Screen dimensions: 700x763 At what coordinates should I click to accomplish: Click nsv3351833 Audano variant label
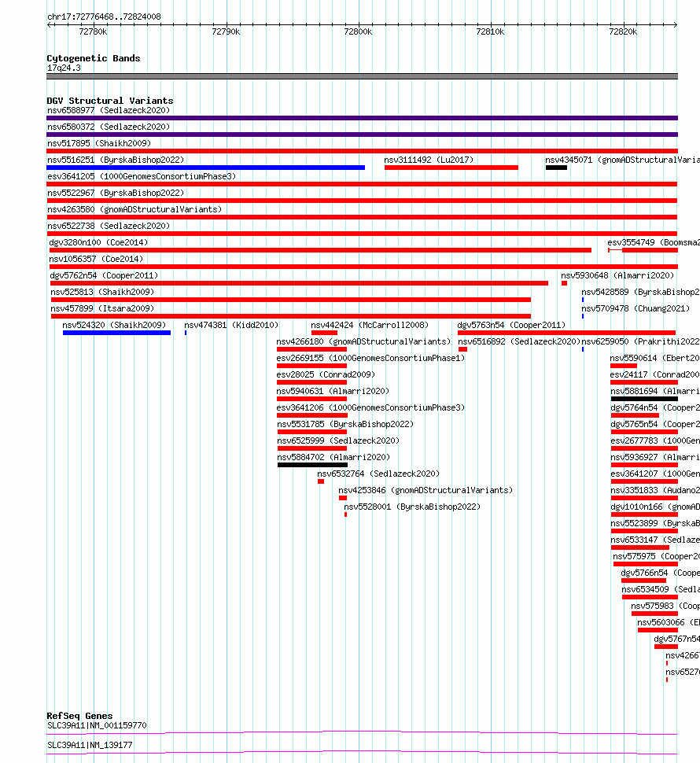pyautogui.click(x=655, y=491)
